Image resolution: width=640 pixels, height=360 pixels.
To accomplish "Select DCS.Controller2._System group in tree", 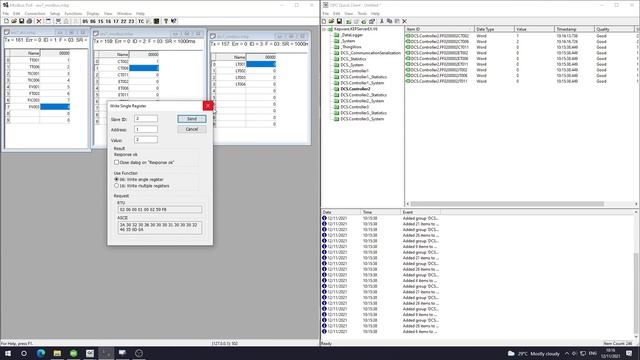I will 362,101.
